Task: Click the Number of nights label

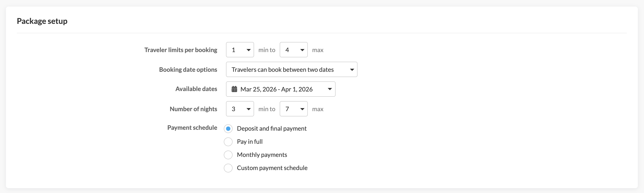Action: tap(193, 109)
